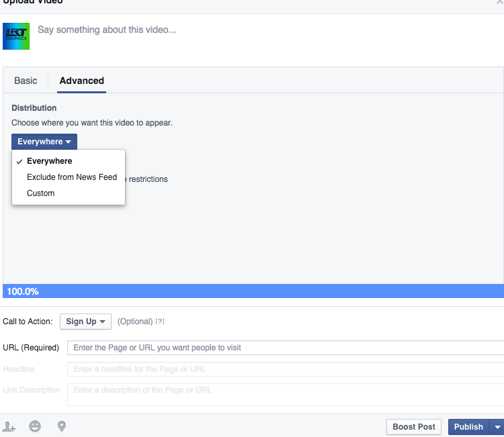Choose Everywhere in the distribution menu
This screenshot has width=504, height=437.
[69, 161]
